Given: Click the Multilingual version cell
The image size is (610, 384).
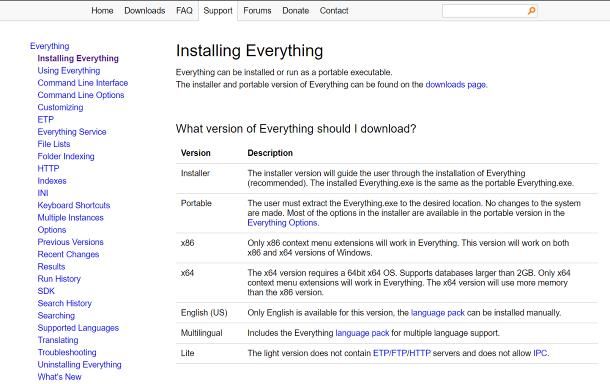Looking at the screenshot, I should click(202, 333).
